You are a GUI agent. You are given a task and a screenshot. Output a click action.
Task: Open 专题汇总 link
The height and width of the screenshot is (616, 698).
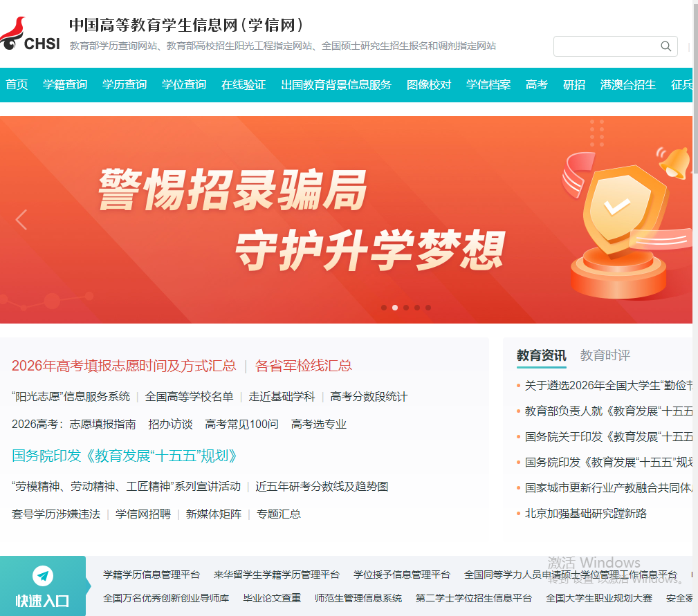tap(279, 514)
